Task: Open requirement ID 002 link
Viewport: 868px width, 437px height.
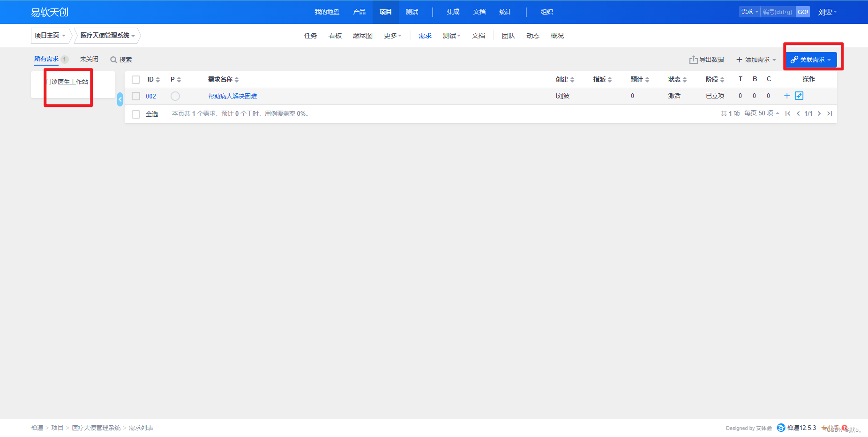Action: coord(151,96)
